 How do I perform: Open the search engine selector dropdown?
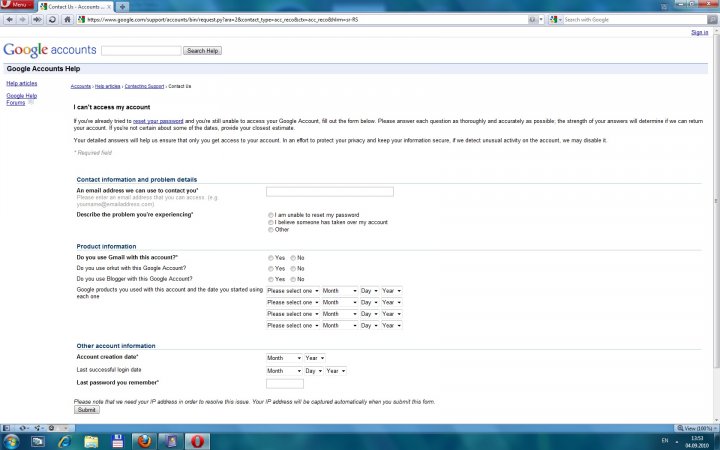[x=556, y=20]
